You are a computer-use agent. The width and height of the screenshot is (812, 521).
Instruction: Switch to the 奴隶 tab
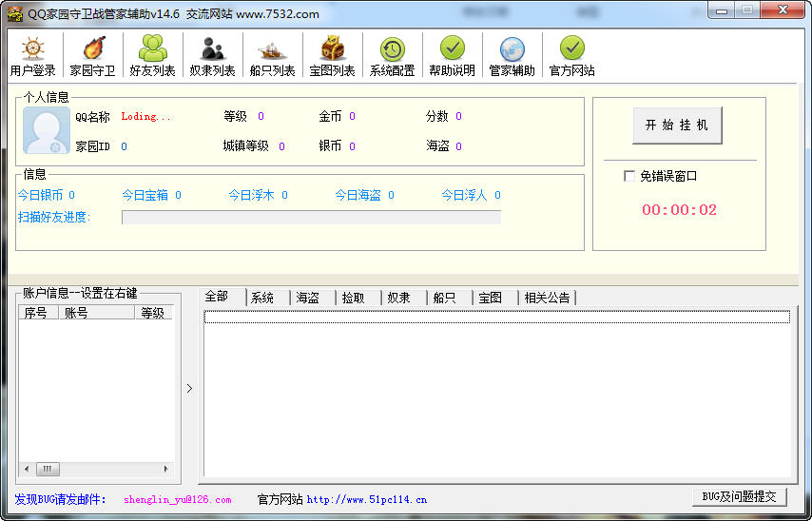pyautogui.click(x=398, y=298)
